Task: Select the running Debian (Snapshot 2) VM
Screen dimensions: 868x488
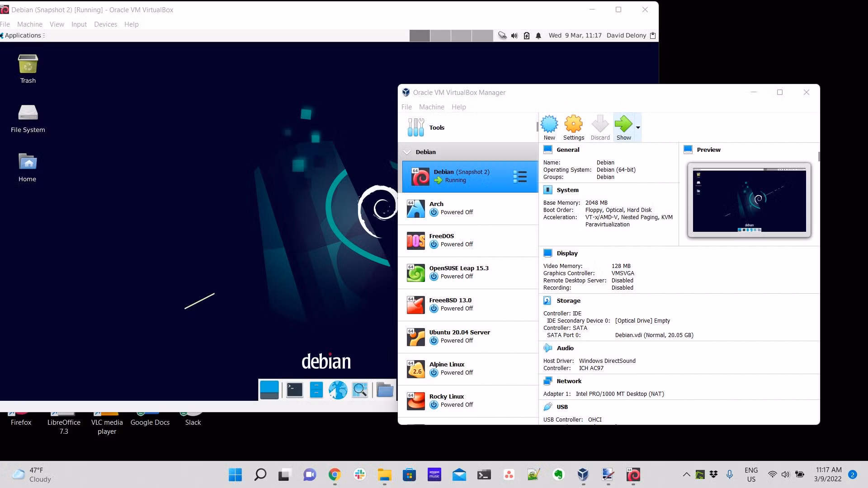Action: 470,177
